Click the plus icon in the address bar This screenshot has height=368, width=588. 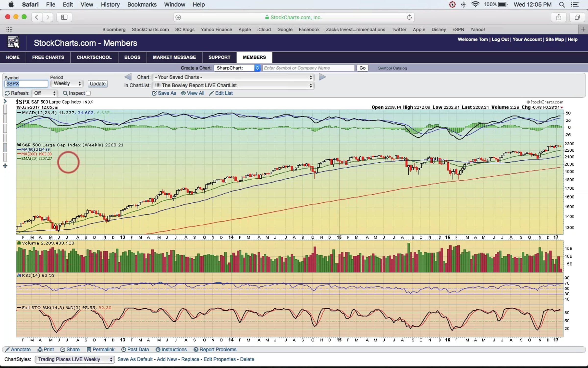point(178,17)
